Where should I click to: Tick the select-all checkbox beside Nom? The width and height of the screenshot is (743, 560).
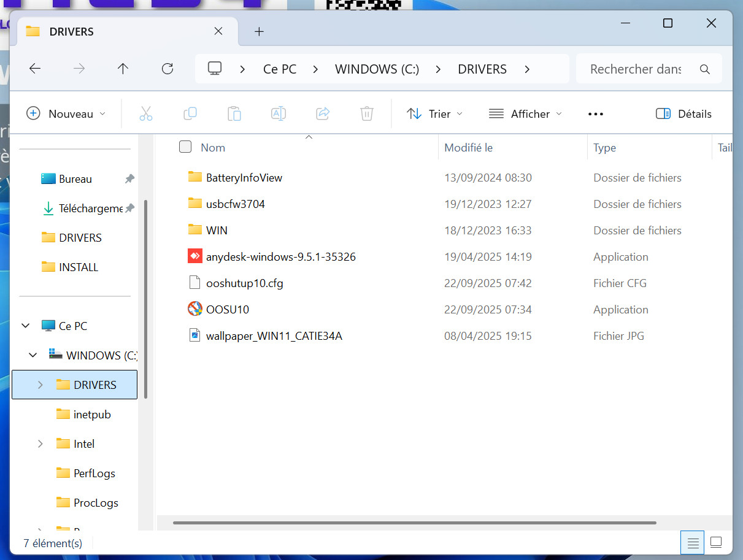pyautogui.click(x=185, y=147)
